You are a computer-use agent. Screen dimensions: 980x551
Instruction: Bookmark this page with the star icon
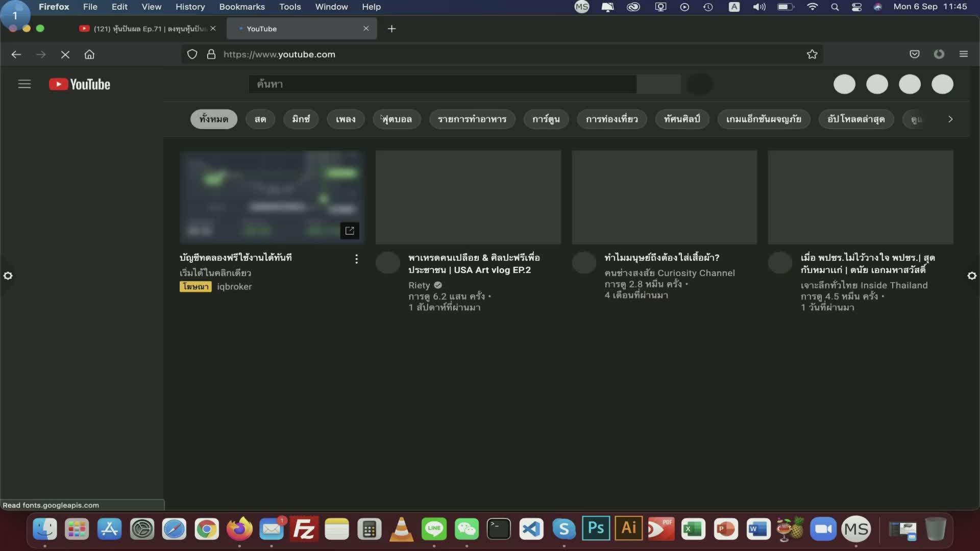pyautogui.click(x=812, y=55)
